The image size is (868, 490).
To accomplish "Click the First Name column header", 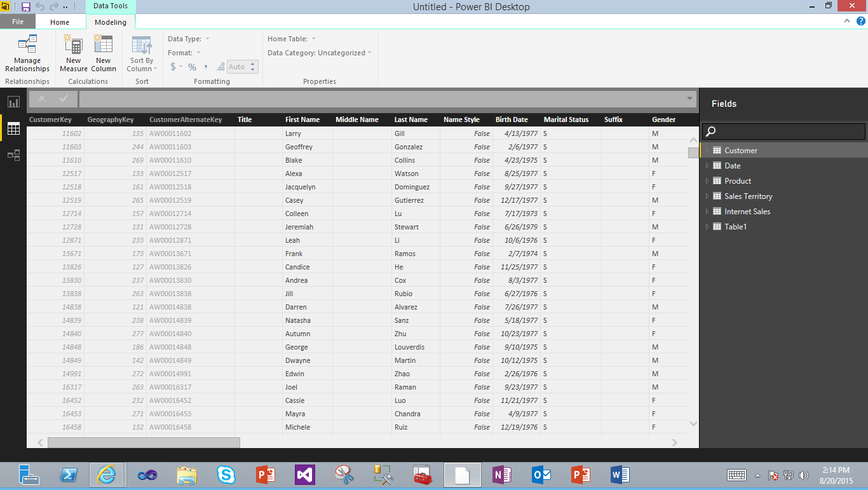I will [302, 119].
